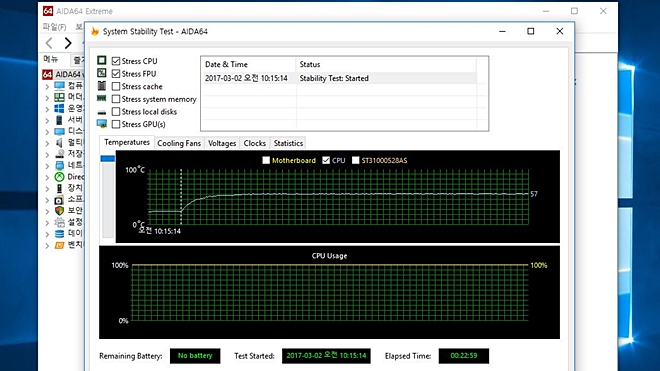Maximize the System Stability Test window
The height and width of the screenshot is (371, 660).
pos(531,31)
